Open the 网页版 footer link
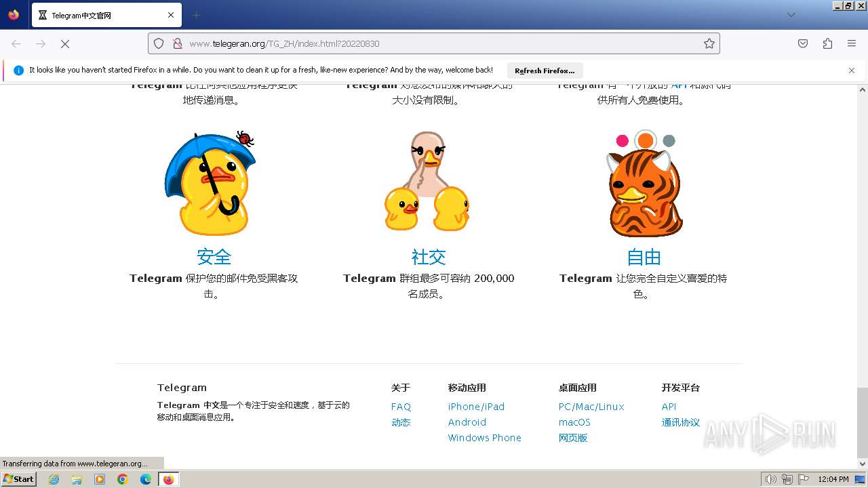 click(x=573, y=438)
